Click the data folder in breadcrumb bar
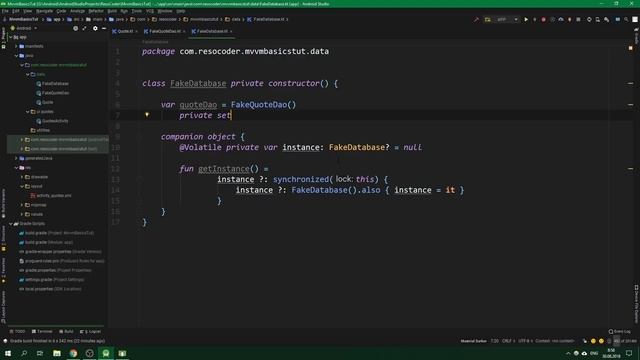The image size is (640, 360). point(233,19)
